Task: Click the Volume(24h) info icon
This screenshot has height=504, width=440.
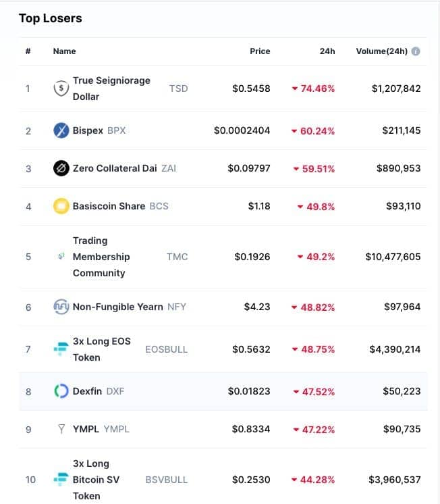Action: pos(416,51)
